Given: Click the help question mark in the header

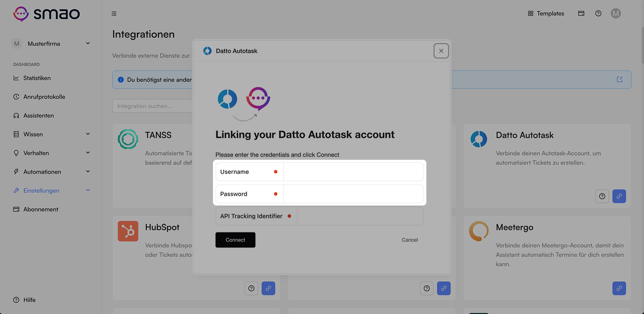Looking at the screenshot, I should pyautogui.click(x=598, y=14).
